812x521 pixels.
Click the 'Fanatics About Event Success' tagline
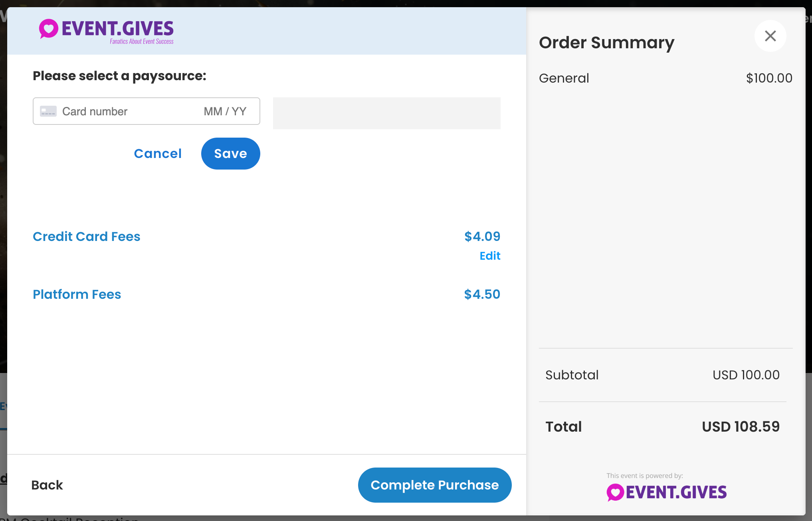pyautogui.click(x=142, y=41)
